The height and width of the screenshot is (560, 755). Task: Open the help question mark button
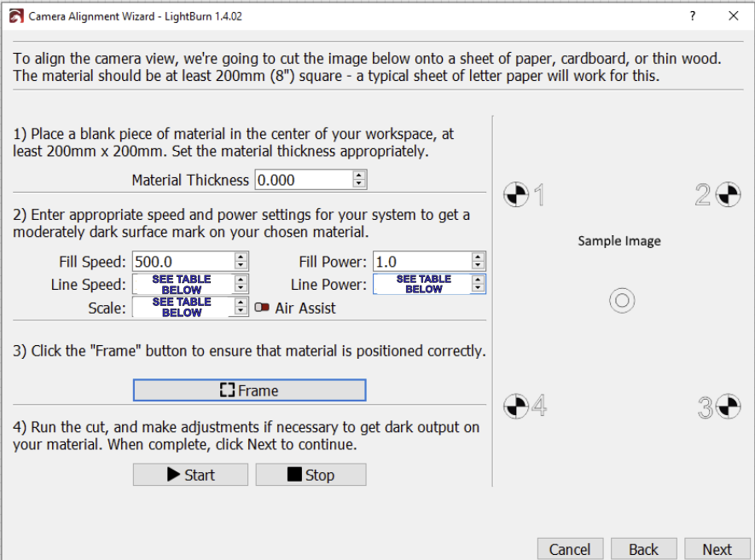pos(693,16)
